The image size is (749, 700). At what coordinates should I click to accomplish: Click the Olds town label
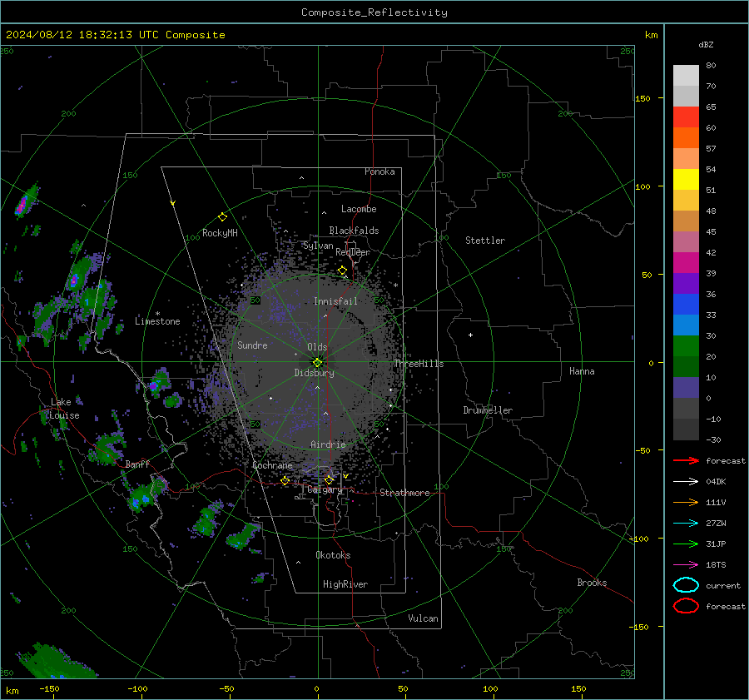coord(317,347)
